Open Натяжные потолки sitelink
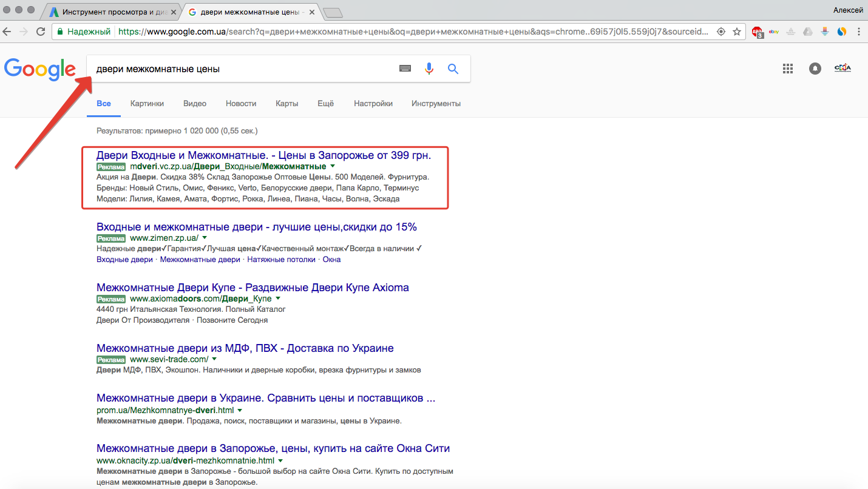868x489 pixels. tap(281, 260)
